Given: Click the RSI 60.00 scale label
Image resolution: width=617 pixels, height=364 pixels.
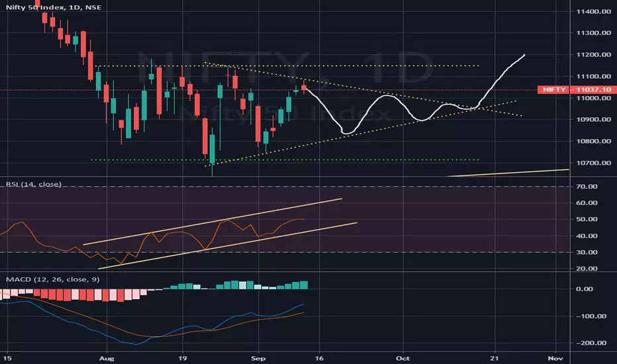Looking at the screenshot, I should (587, 203).
